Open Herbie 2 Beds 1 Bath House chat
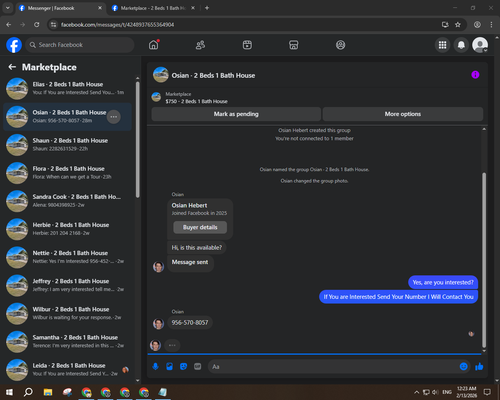 [67, 229]
